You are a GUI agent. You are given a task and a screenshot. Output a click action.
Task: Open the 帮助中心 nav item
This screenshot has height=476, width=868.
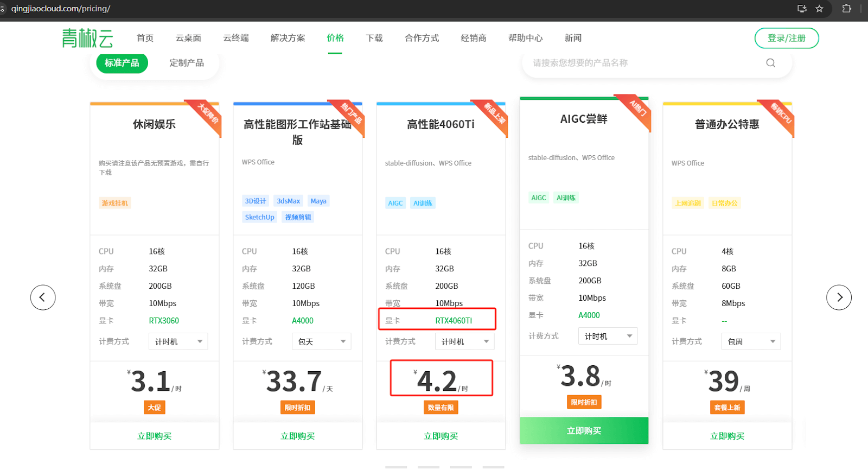[x=526, y=38]
